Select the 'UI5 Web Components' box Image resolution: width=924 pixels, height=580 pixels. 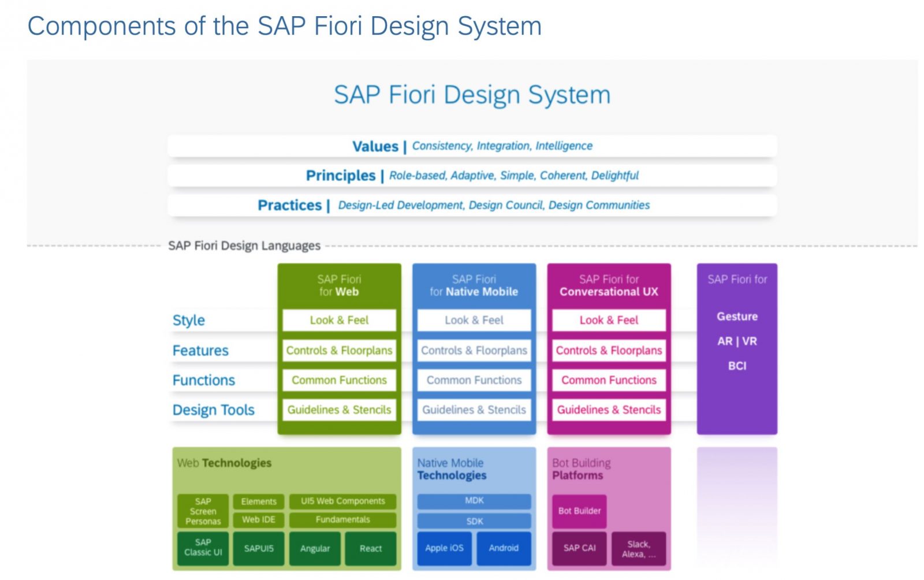click(342, 501)
